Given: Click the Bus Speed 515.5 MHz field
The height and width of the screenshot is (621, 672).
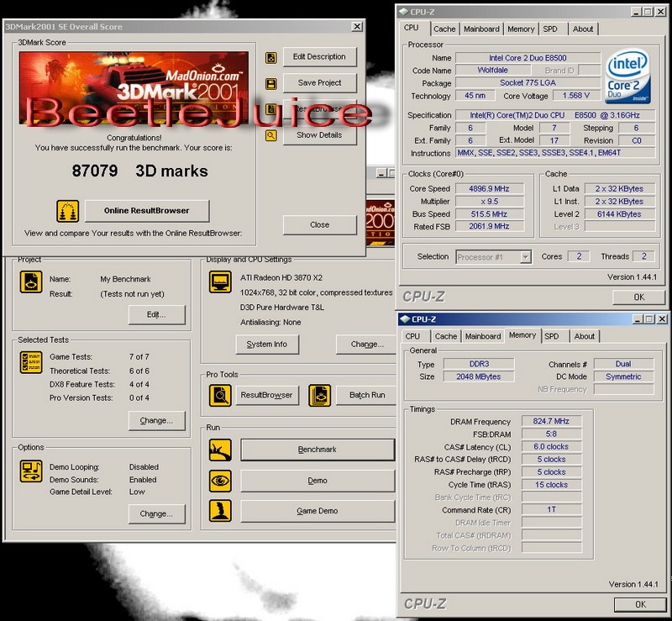Looking at the screenshot, I should coord(489,214).
